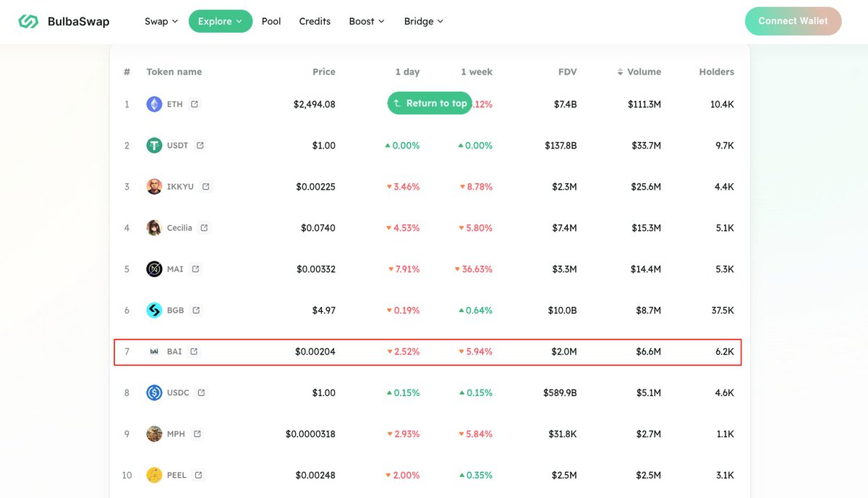Click the MPH token avatar
Image resolution: width=868 pixels, height=498 pixels.
(x=154, y=434)
